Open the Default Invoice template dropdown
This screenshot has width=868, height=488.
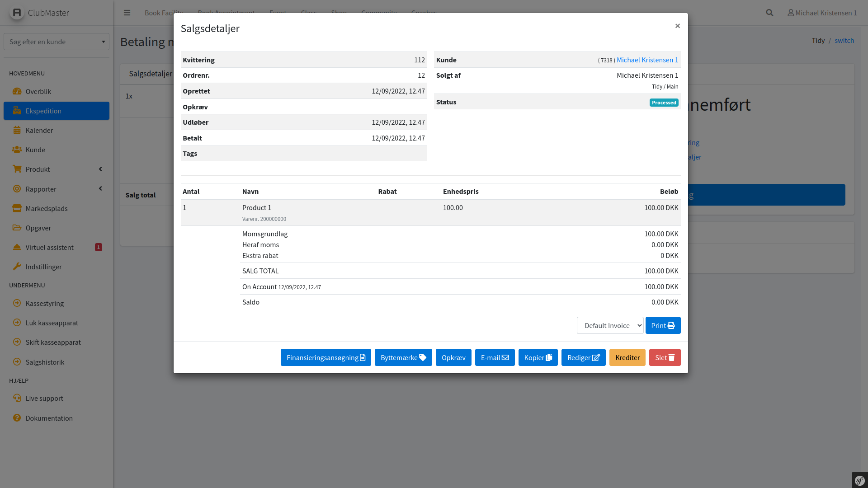point(610,325)
